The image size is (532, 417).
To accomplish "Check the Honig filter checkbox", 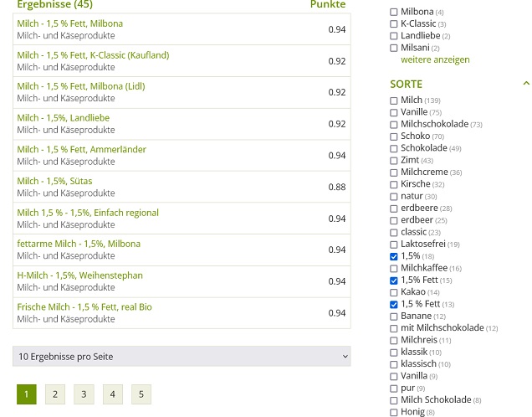I will [394, 412].
